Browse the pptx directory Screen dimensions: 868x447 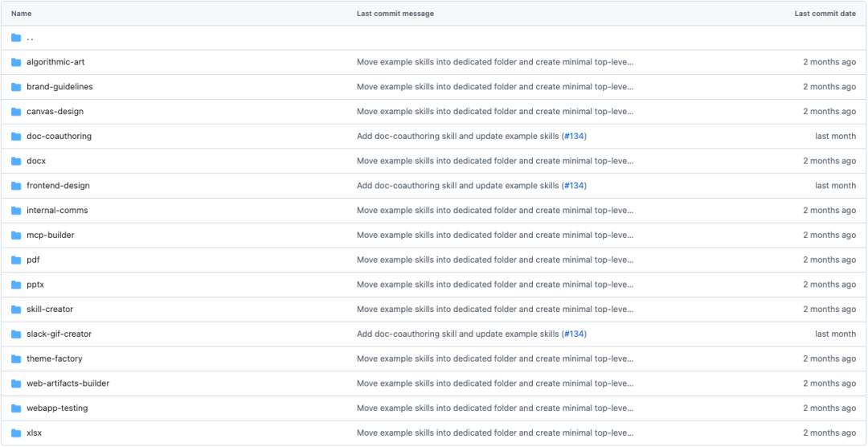coord(35,285)
